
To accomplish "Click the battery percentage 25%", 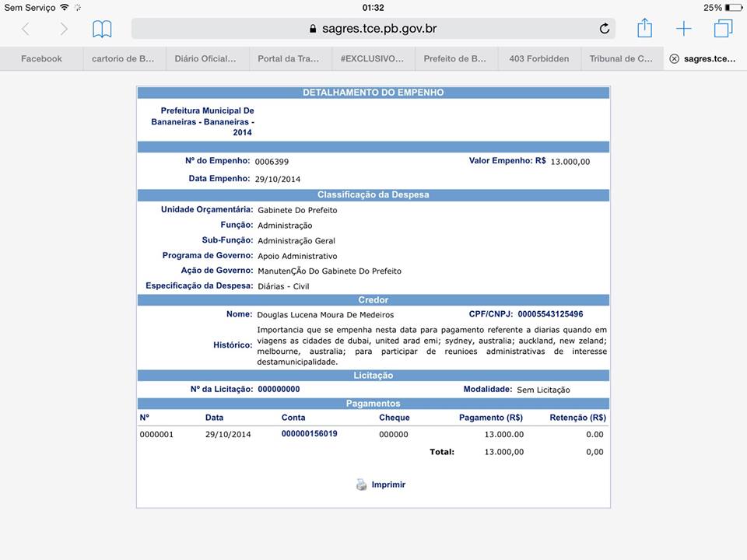I will tap(712, 8).
